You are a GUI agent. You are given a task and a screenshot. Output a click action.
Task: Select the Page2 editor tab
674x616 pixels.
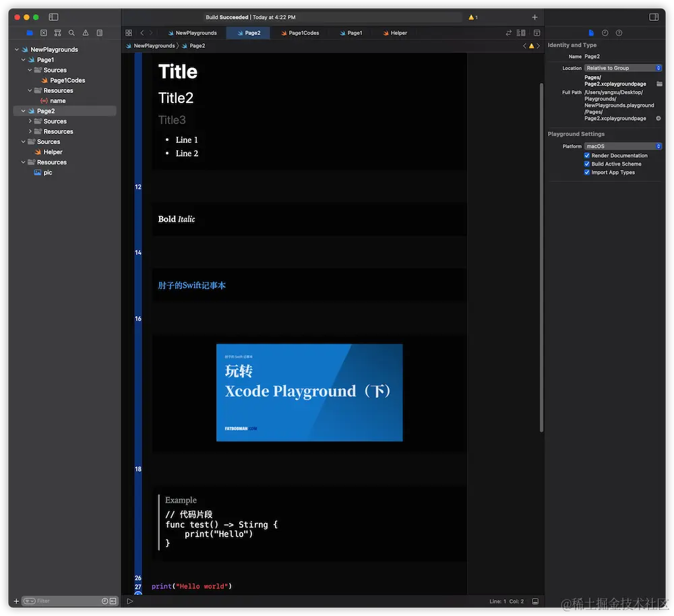point(249,32)
